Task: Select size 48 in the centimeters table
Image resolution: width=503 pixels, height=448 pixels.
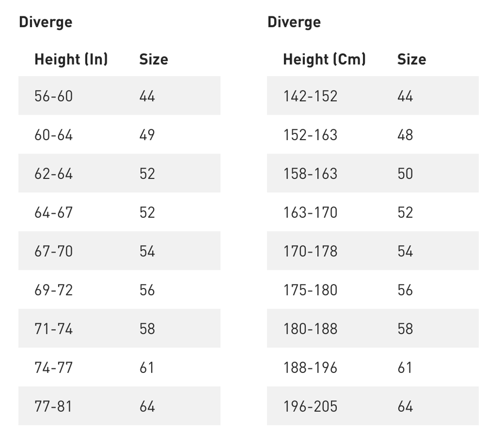Action: tap(405, 135)
